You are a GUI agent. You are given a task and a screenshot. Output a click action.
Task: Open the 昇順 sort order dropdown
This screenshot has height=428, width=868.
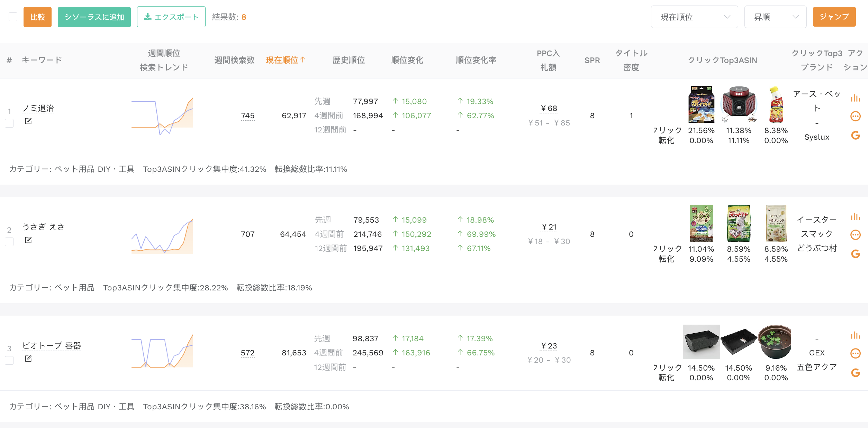tap(775, 17)
